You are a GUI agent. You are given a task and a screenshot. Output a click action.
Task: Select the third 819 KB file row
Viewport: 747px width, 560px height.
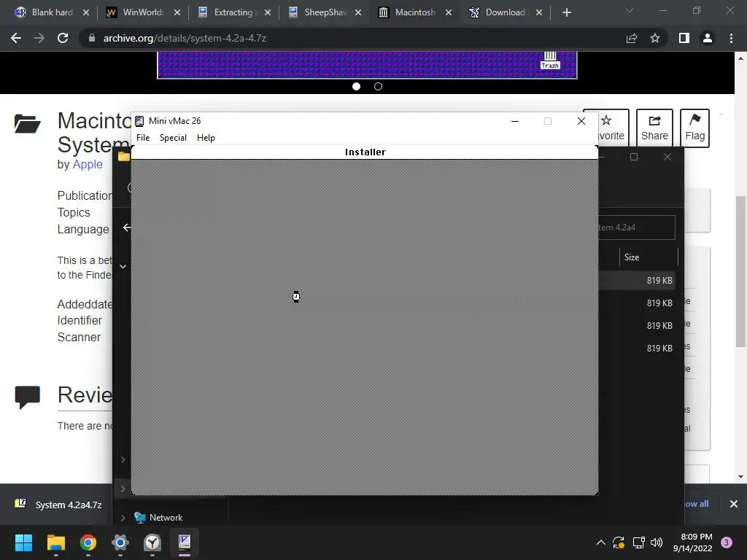pyautogui.click(x=637, y=326)
